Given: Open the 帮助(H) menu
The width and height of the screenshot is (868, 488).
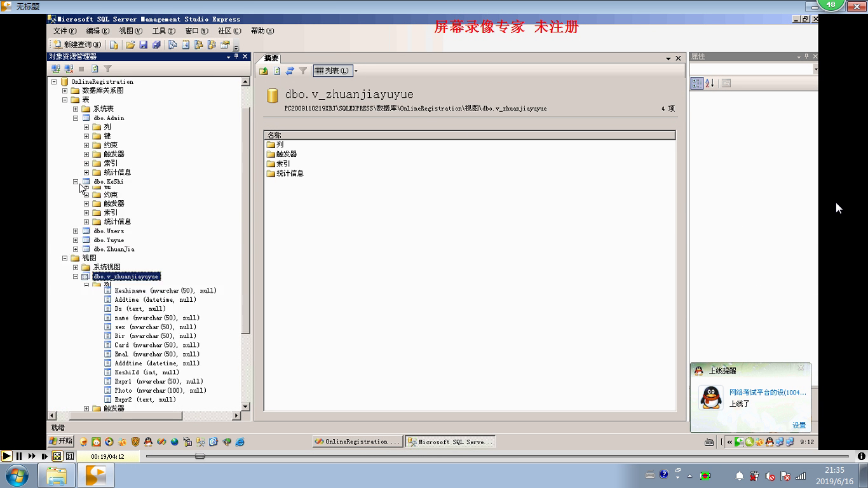Looking at the screenshot, I should (262, 30).
